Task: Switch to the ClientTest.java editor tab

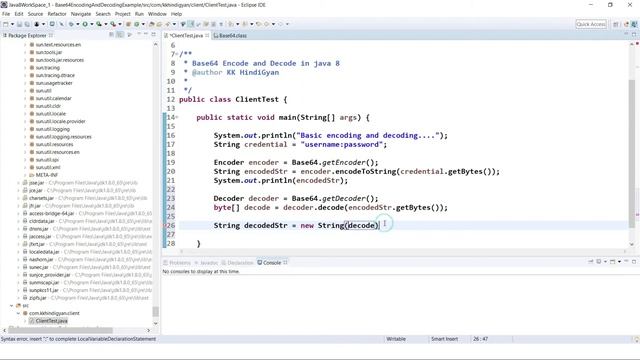Action: [186, 36]
